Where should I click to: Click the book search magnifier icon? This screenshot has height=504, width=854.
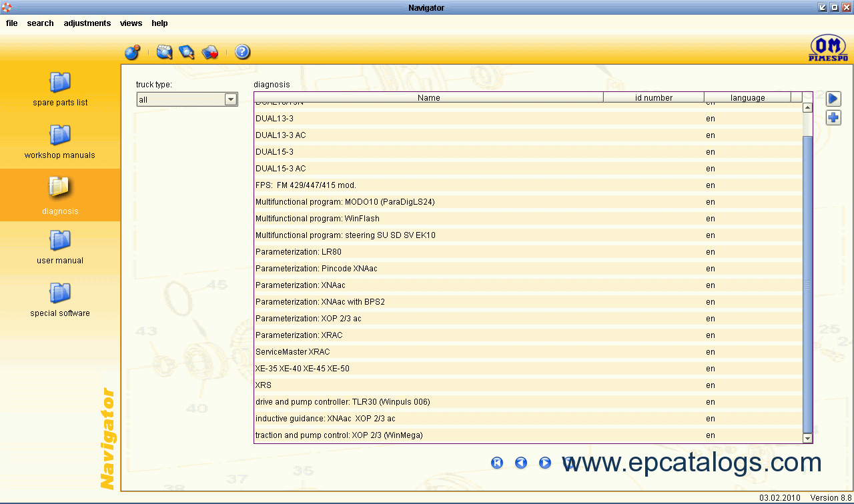[x=187, y=52]
